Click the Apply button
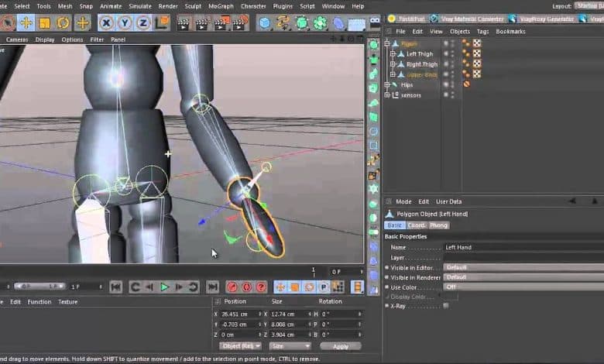 (341, 346)
